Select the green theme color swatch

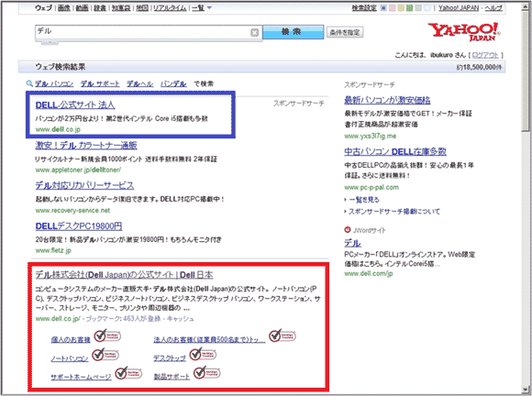[x=409, y=8]
